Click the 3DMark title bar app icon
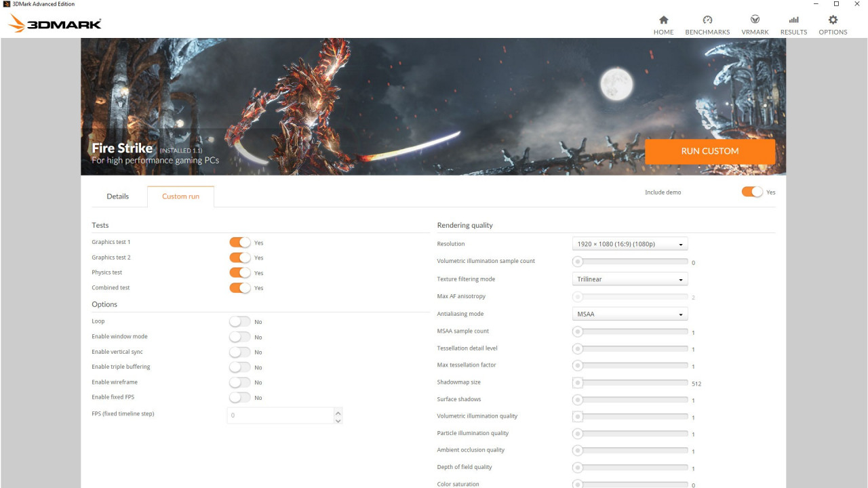 point(6,4)
